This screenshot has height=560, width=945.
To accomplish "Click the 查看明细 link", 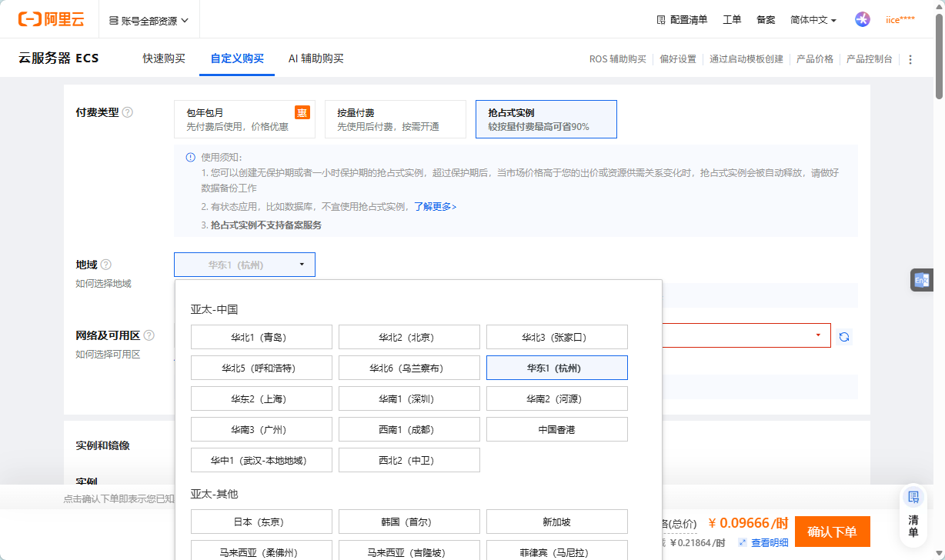I will click(770, 543).
